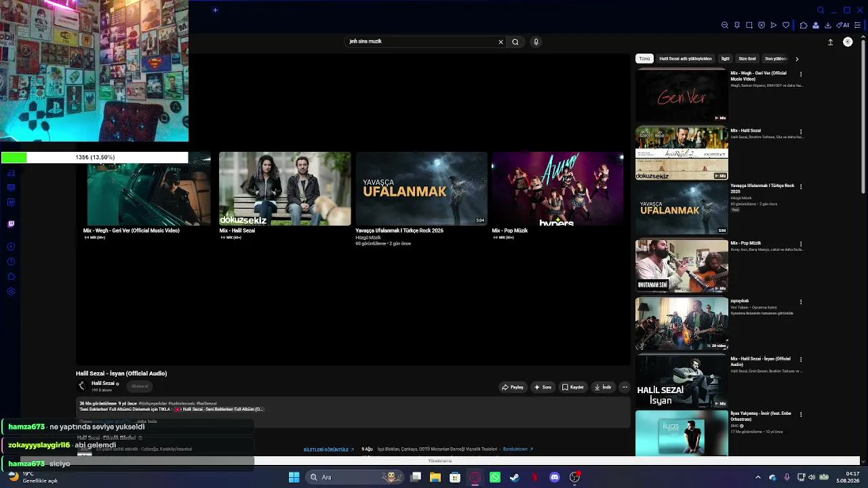Click the heart bookmark icon
This screenshot has height=488, width=868.
click(x=786, y=25)
